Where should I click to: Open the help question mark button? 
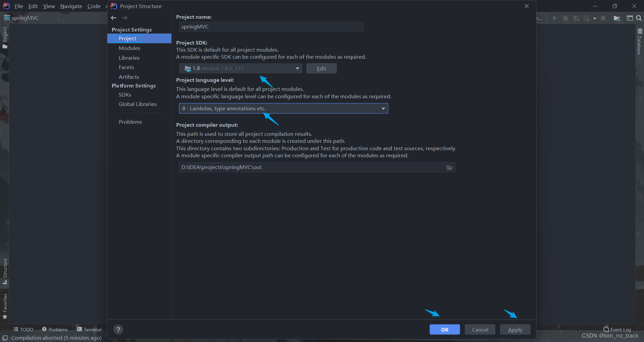pyautogui.click(x=118, y=330)
